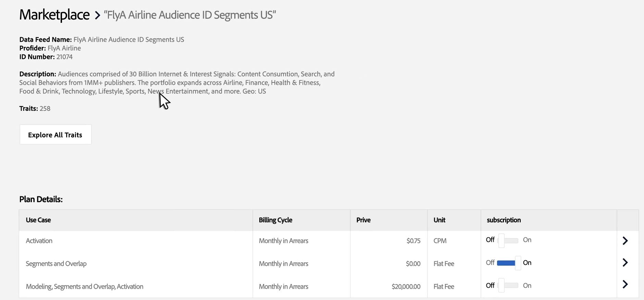
Task: Click the "Off" label of Segments and Overlap switch
Action: point(490,262)
